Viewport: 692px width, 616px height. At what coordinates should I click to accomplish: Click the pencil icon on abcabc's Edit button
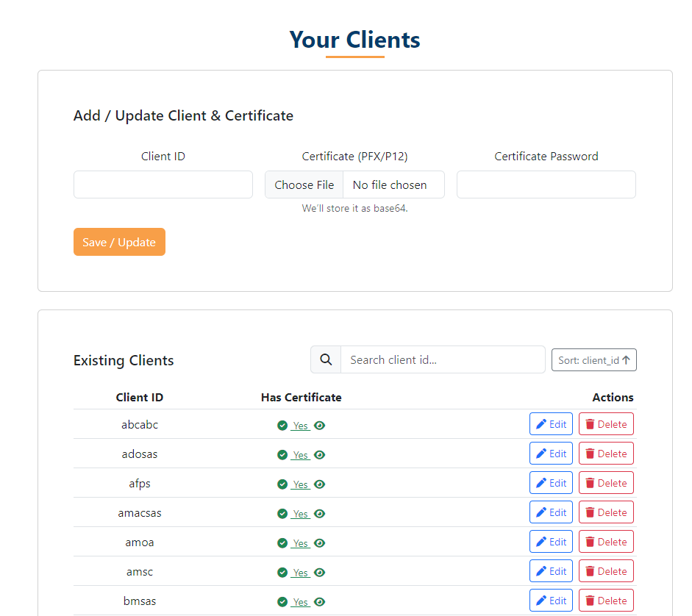541,423
